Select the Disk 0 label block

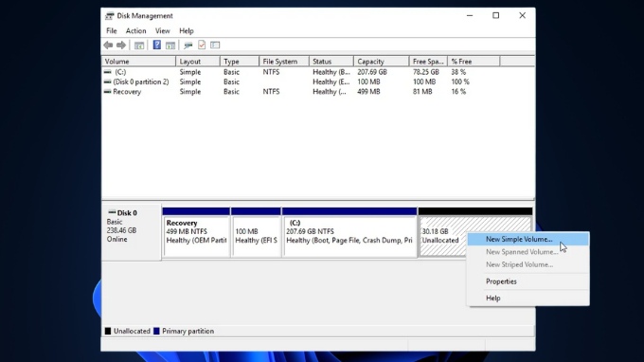point(131,232)
